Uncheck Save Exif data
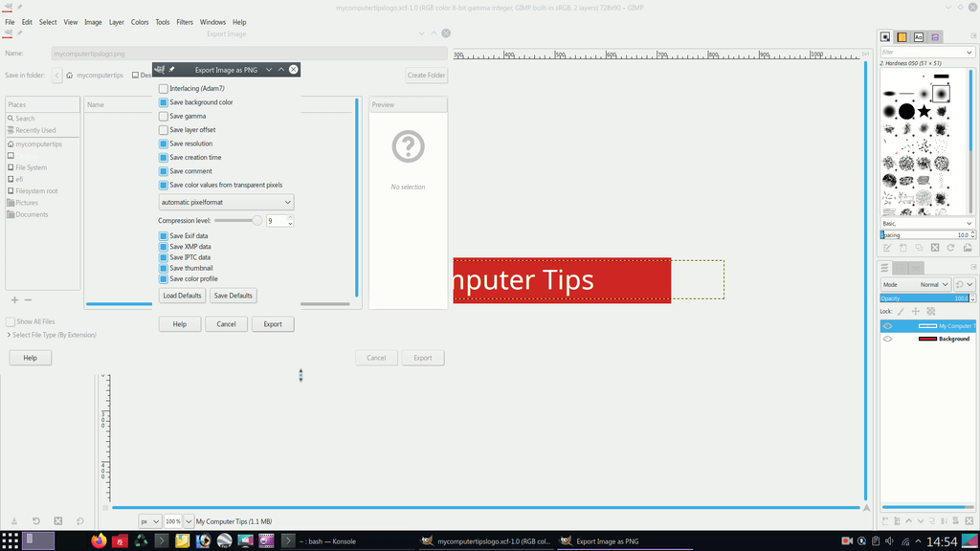Viewport: 980px width, 551px height. (163, 236)
